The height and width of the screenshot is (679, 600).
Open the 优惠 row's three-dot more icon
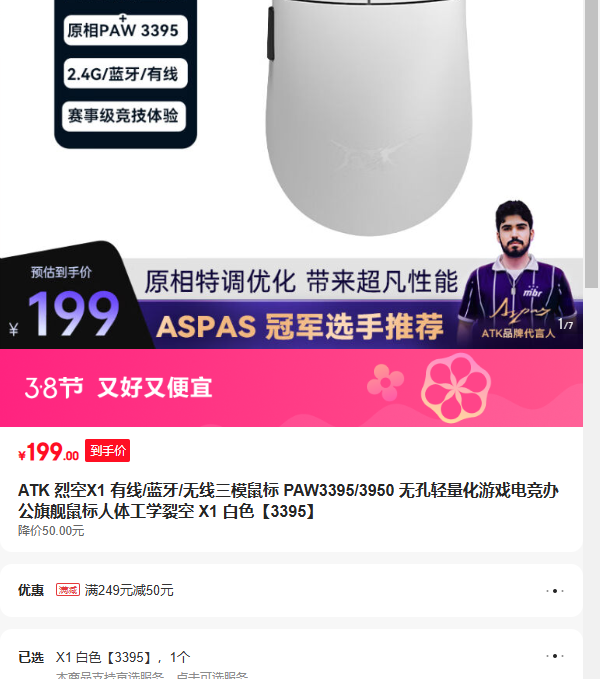click(555, 591)
